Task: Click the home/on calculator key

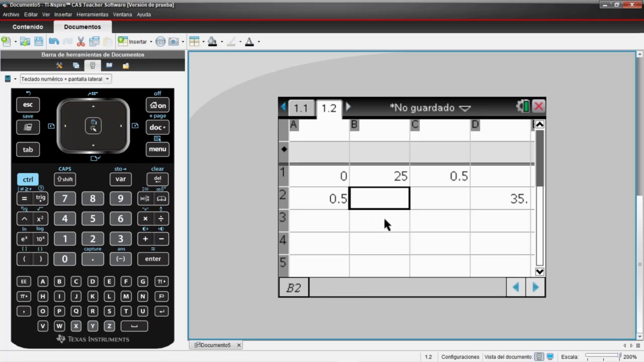Action: click(x=157, y=105)
